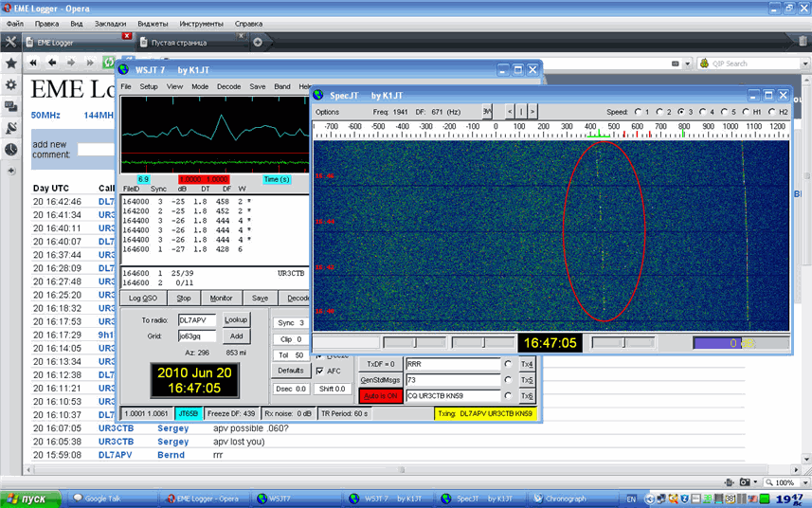Close the EME Logger tab
The height and width of the screenshot is (508, 812).
tap(126, 36)
